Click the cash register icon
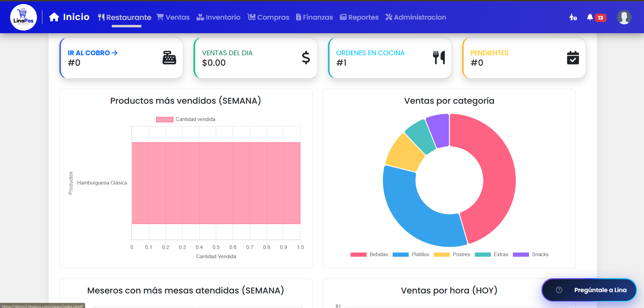 coord(169,58)
